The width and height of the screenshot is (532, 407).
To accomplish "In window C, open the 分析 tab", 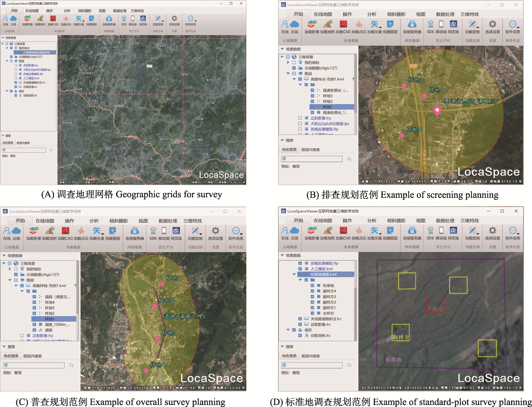I will (94, 221).
